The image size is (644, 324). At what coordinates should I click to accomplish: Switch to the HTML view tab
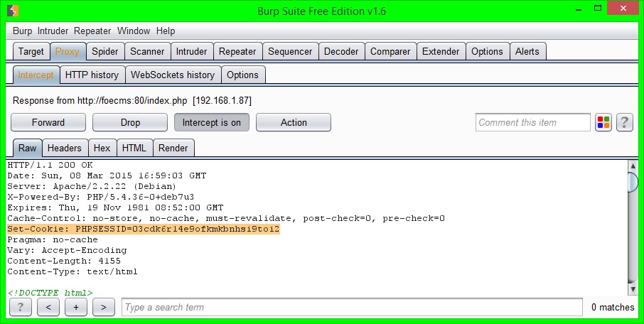click(x=134, y=148)
